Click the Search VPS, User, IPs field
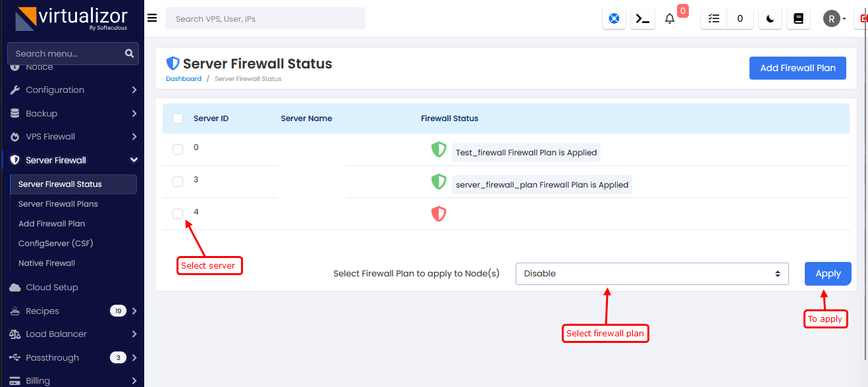The height and width of the screenshot is (387, 868). tap(265, 19)
